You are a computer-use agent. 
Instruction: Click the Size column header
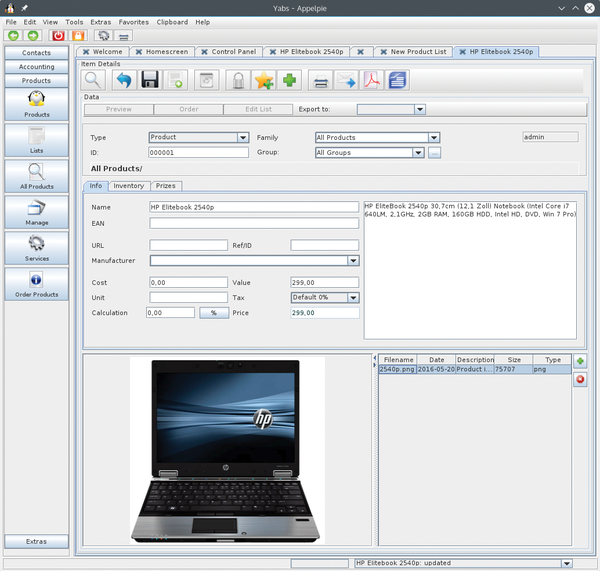[x=514, y=360]
